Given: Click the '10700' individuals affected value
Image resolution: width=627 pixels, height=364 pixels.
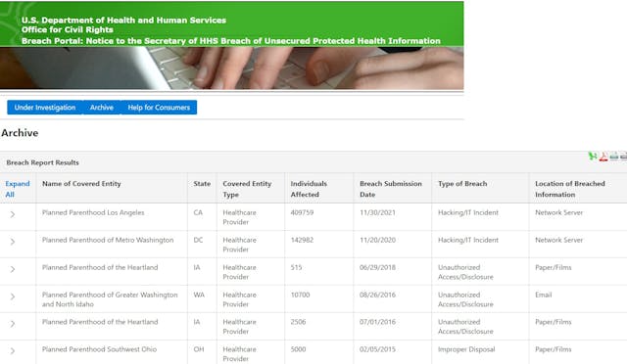Looking at the screenshot, I should point(301,295).
